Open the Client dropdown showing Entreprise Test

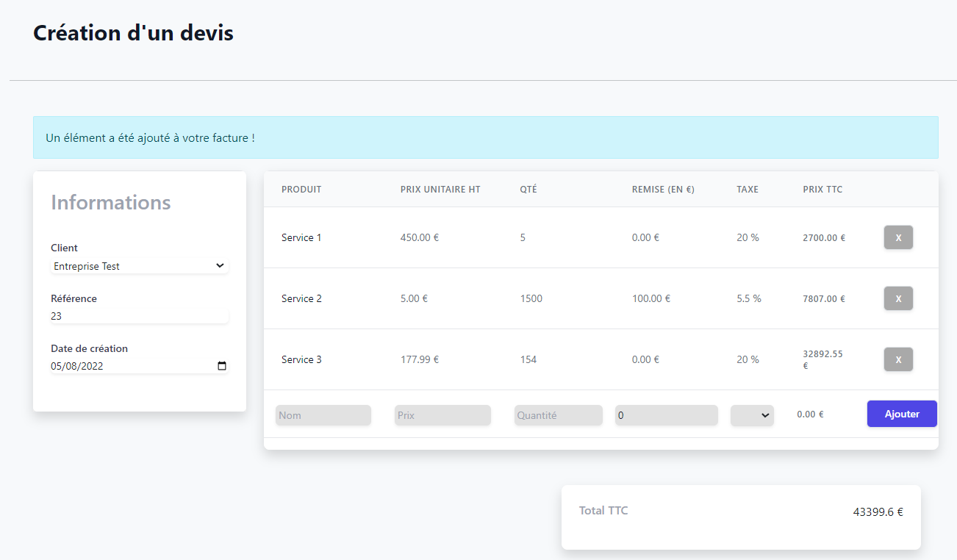139,265
